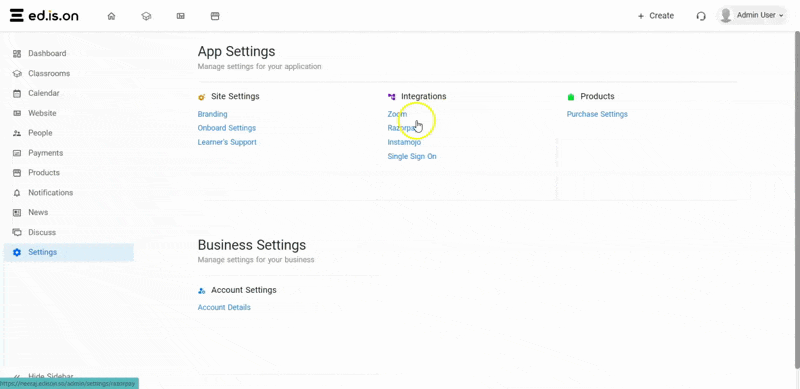Image resolution: width=800 pixels, height=389 pixels.
Task: Click the hamburger menu icon beside ed.is.on
Action: [x=16, y=15]
